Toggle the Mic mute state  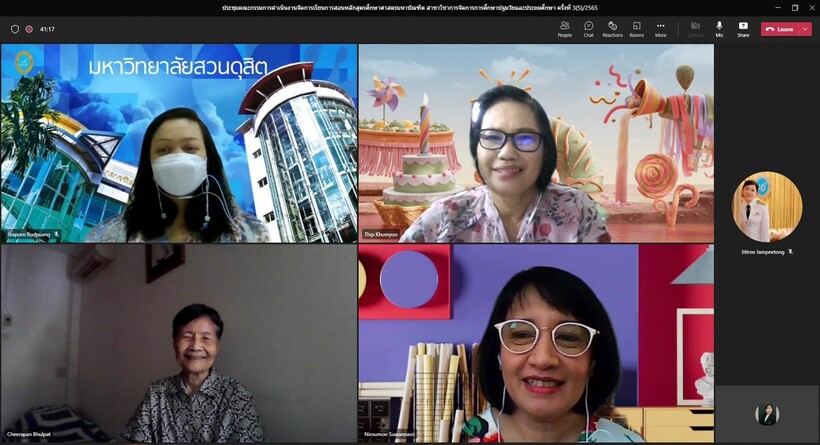[719, 29]
